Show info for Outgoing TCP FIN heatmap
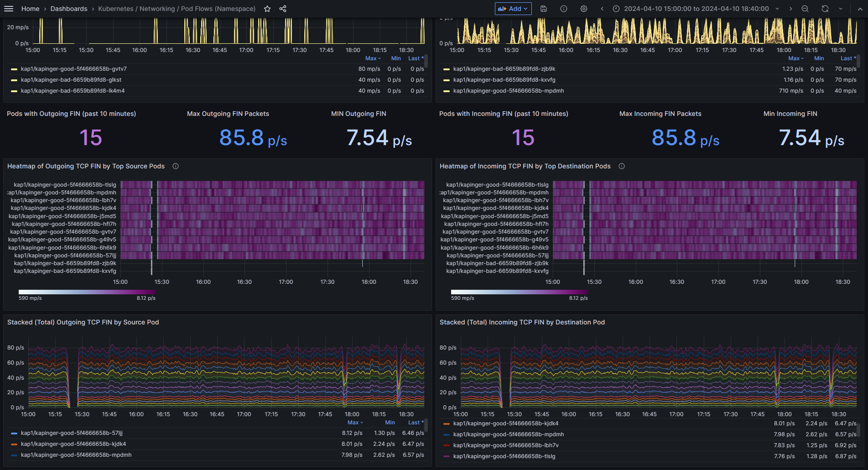Image resolution: width=868 pixels, height=470 pixels. pos(176,166)
